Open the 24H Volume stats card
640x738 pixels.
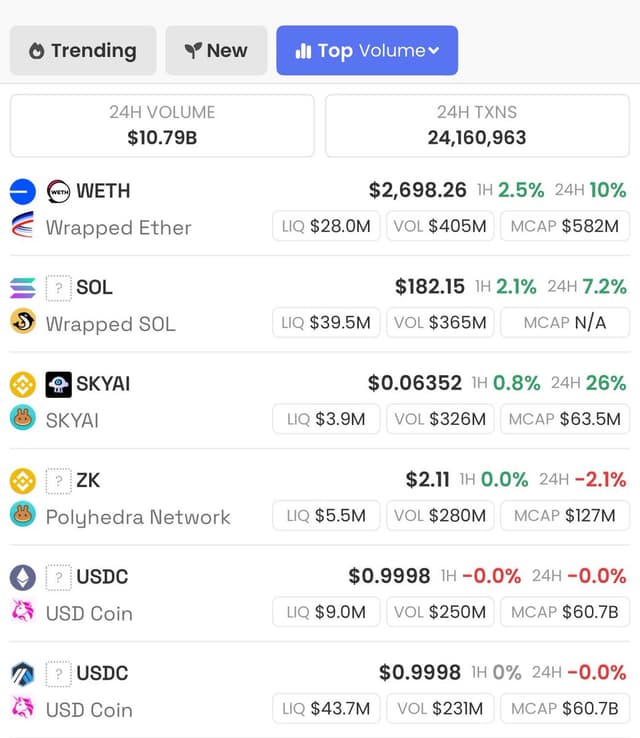point(162,126)
